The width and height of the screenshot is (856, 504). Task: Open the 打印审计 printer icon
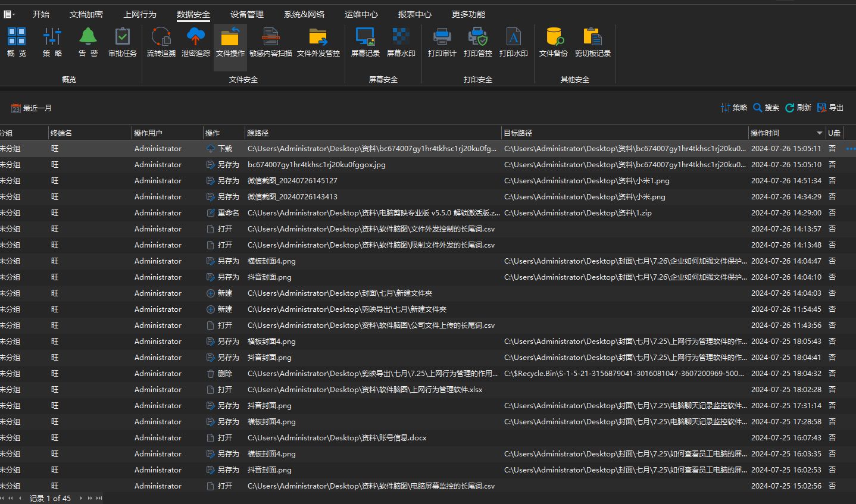(x=442, y=42)
